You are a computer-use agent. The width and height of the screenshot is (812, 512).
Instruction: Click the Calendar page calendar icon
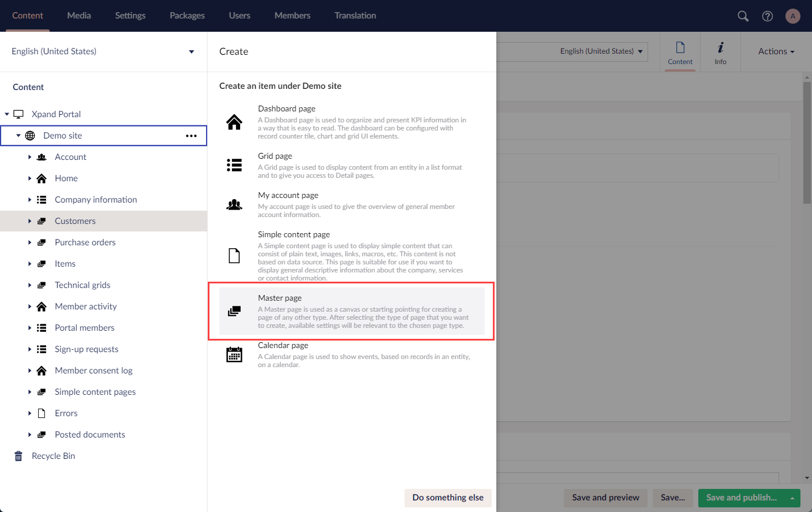pyautogui.click(x=234, y=355)
